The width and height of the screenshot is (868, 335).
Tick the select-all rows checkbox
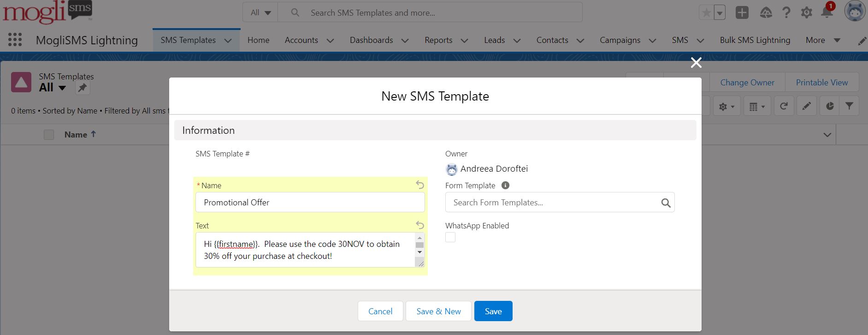(x=49, y=135)
